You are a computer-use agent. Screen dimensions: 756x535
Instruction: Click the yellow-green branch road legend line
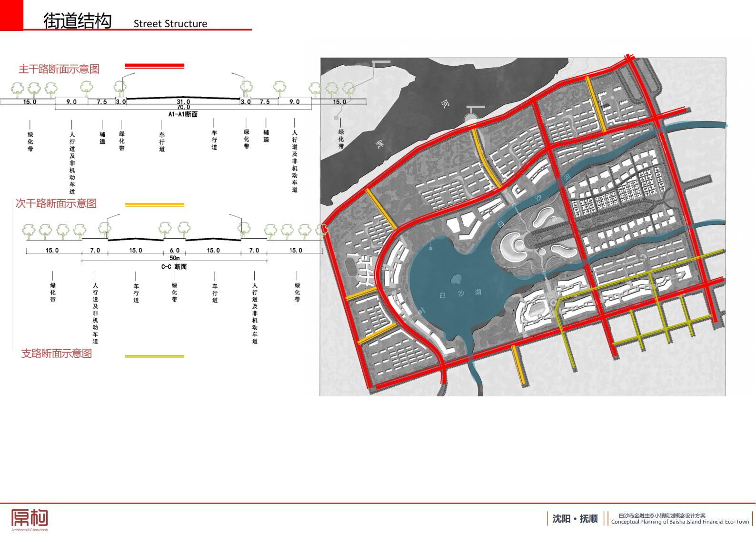pos(154,356)
